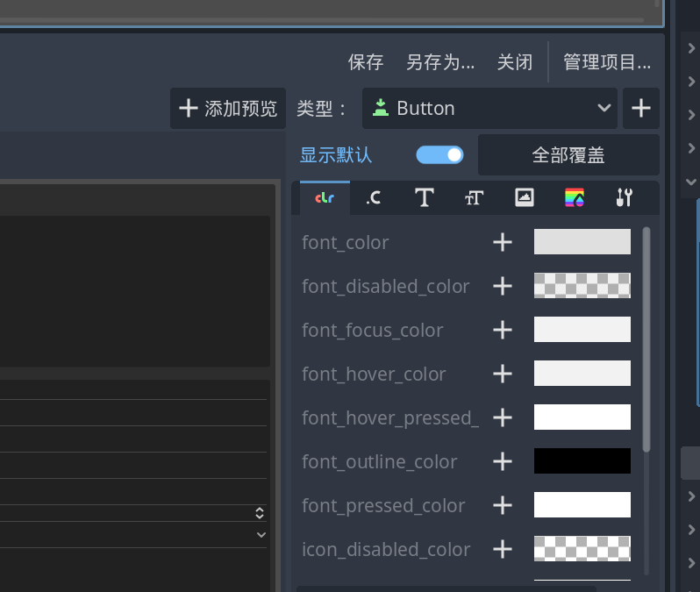Override font_outline_color with its plus icon

coord(503,461)
